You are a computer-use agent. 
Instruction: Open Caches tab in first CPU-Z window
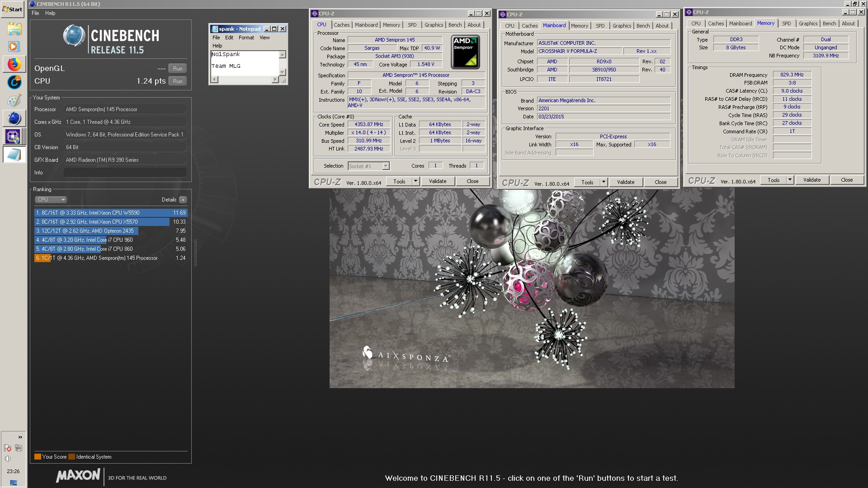click(x=341, y=25)
